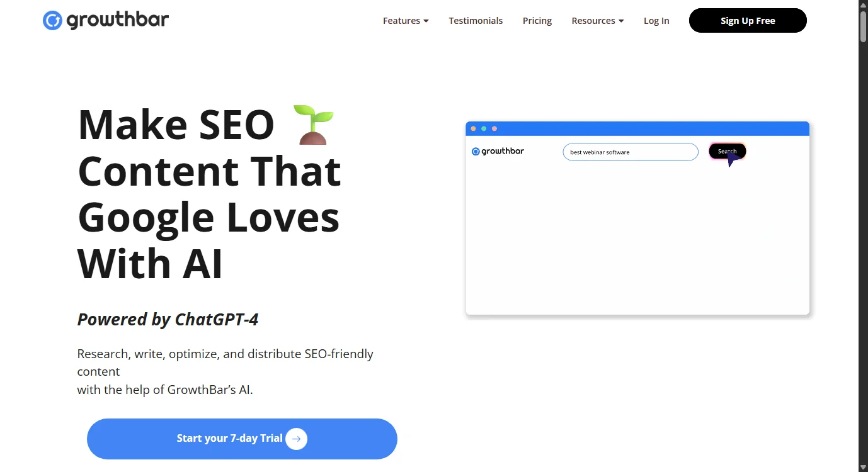Click the arrow circle in the trial button
Screen dimensions: 868x472
(x=296, y=439)
